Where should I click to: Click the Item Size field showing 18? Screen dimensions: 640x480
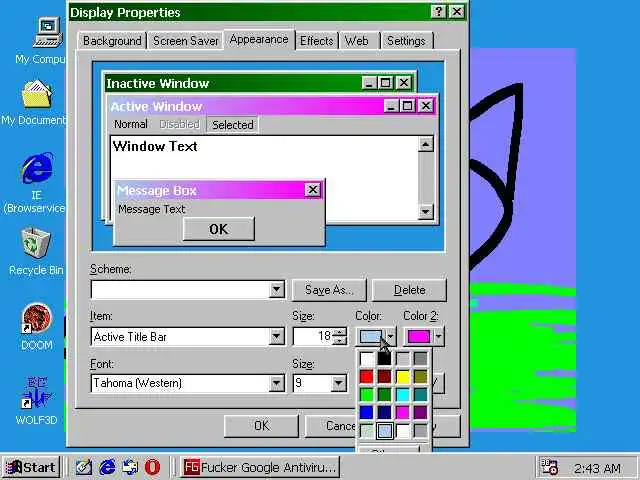tap(313, 336)
